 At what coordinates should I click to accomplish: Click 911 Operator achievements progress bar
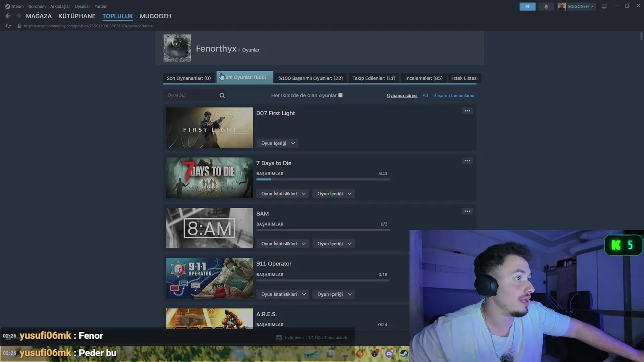pos(323,280)
